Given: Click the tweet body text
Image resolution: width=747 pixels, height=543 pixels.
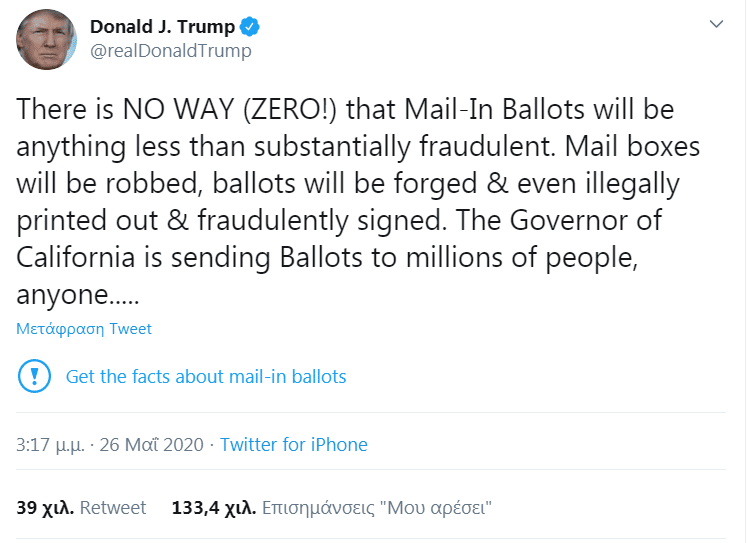Looking at the screenshot, I should [x=357, y=201].
